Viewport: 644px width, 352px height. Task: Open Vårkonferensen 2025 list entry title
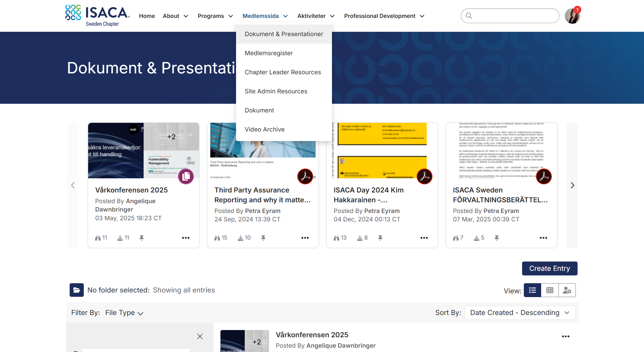[312, 335]
